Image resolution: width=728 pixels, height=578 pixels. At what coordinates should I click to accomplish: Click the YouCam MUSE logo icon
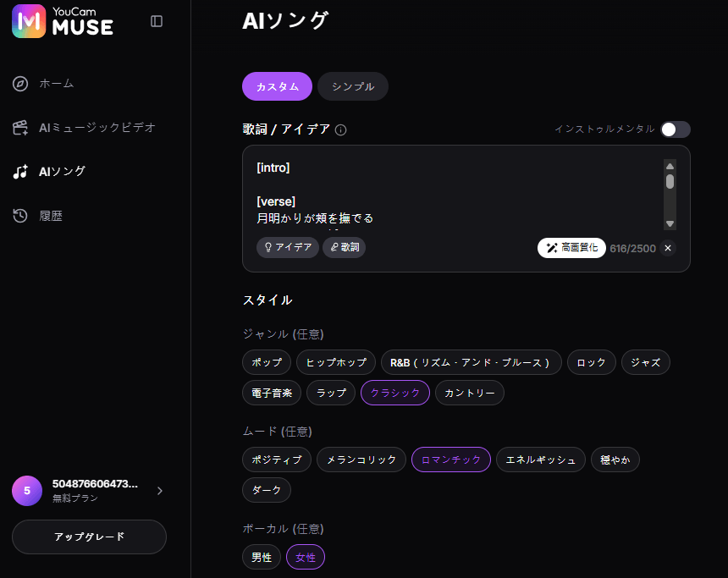point(29,21)
